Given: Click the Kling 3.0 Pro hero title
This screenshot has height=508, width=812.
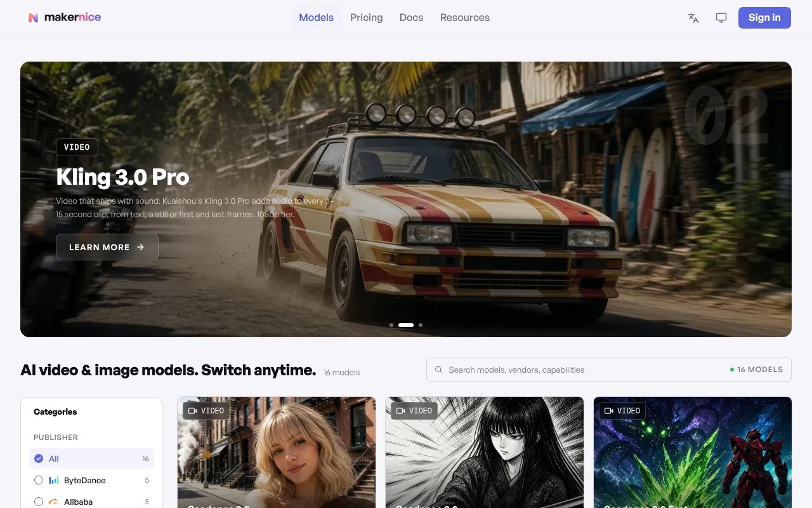Looking at the screenshot, I should pyautogui.click(x=122, y=177).
